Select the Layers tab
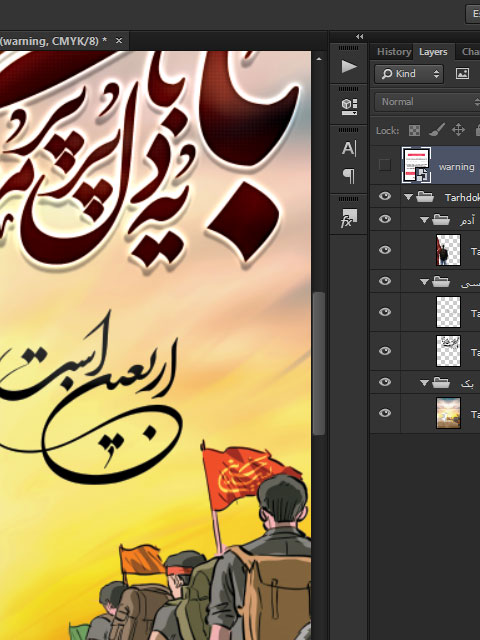The image size is (480, 640). [x=433, y=52]
